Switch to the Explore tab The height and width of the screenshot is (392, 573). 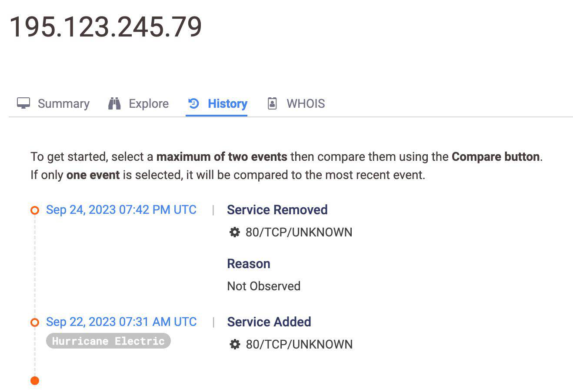click(x=148, y=103)
